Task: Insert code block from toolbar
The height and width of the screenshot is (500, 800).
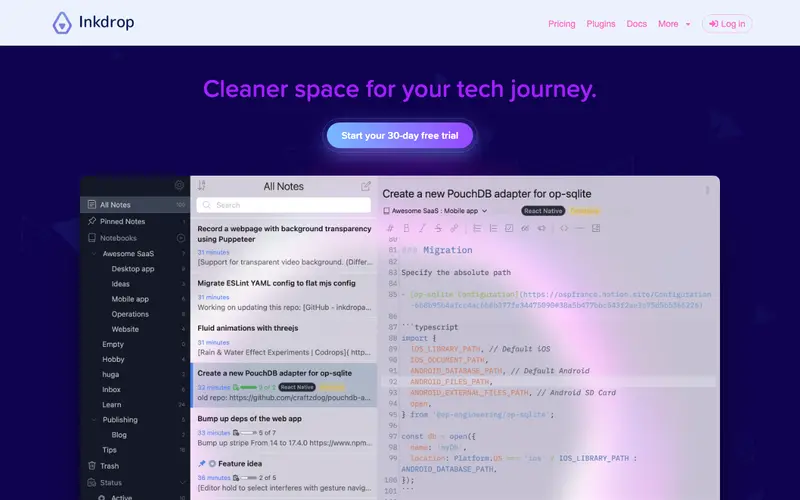Action: 564,228
